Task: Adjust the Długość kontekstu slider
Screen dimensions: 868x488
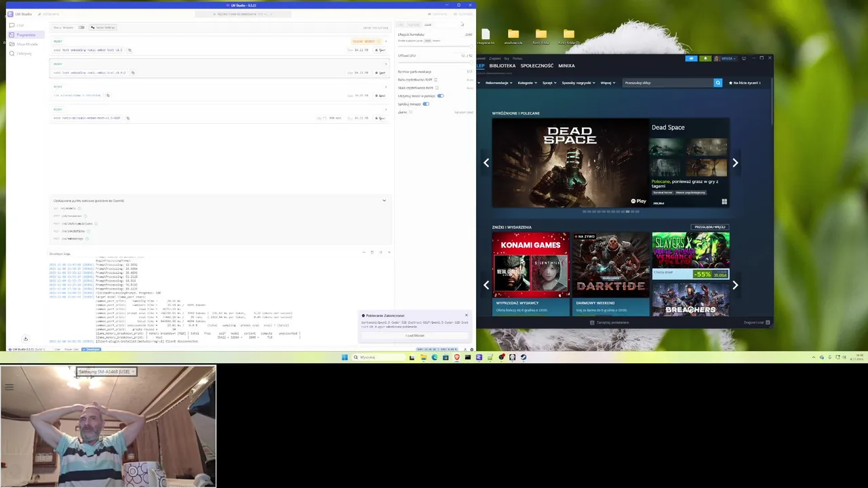Action: pyautogui.click(x=435, y=46)
